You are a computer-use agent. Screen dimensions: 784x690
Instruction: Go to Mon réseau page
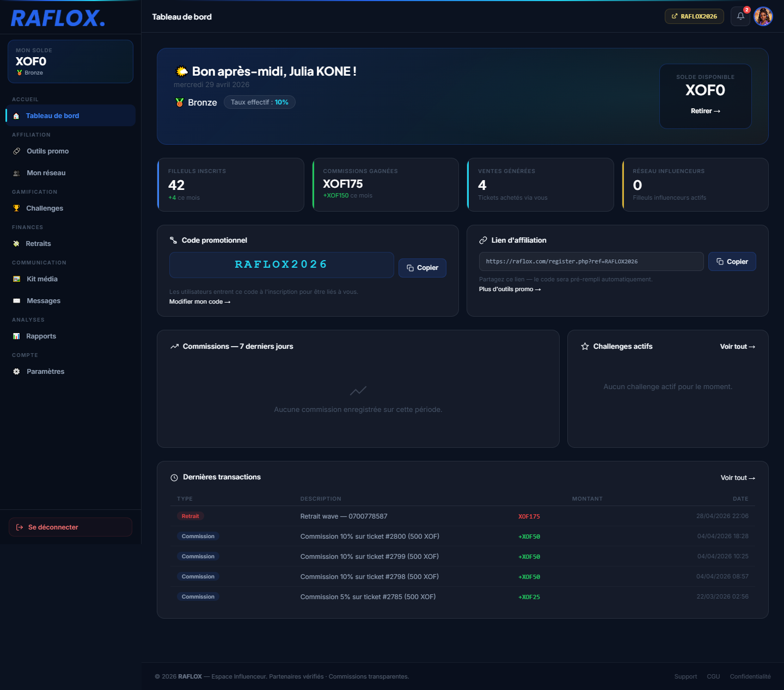click(71, 173)
